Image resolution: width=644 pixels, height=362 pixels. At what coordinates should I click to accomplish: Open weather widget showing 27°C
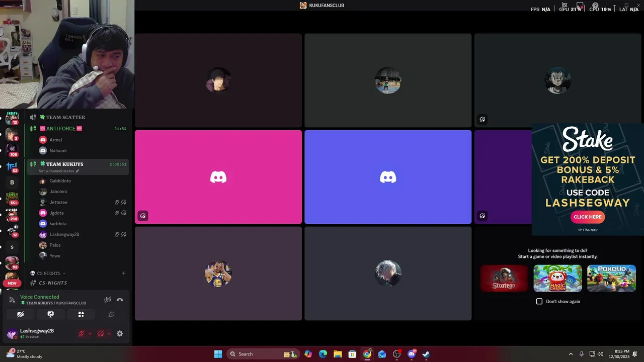[x=24, y=354]
